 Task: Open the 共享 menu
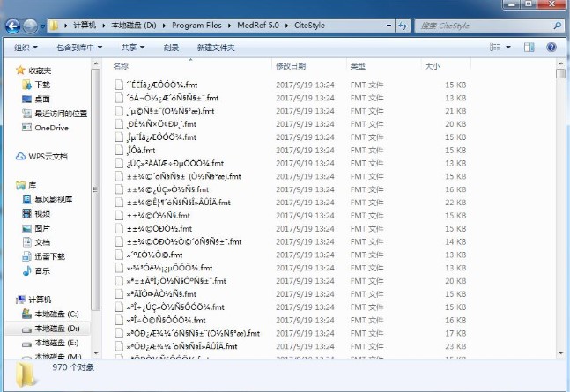[x=133, y=48]
